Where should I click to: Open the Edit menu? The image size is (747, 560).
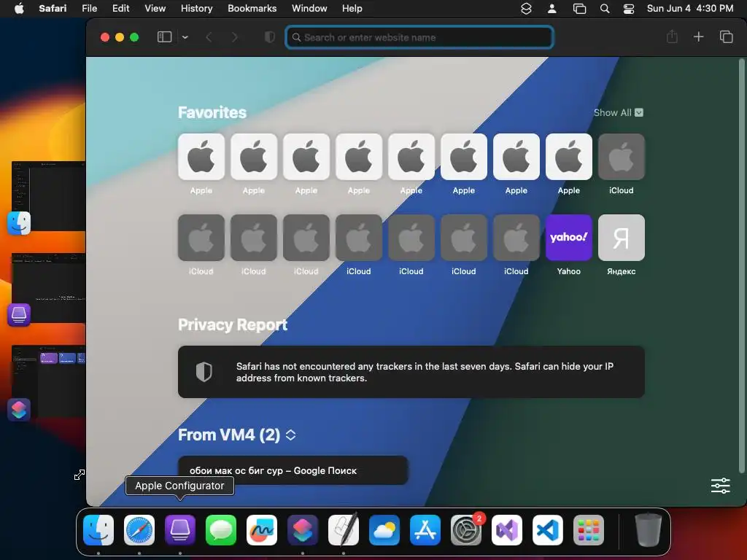pos(120,8)
